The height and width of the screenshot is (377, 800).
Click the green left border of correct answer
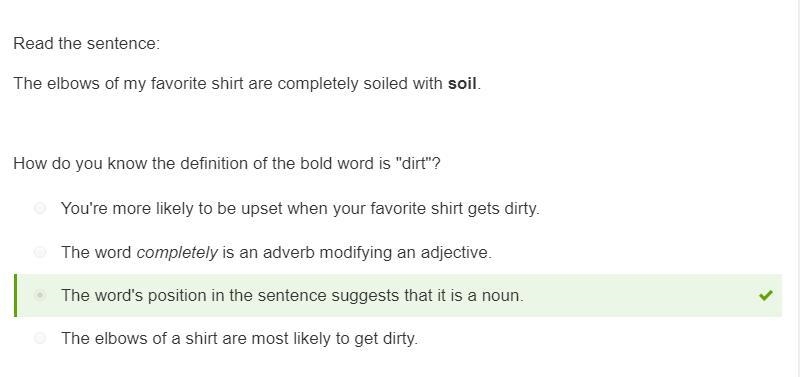(x=15, y=295)
